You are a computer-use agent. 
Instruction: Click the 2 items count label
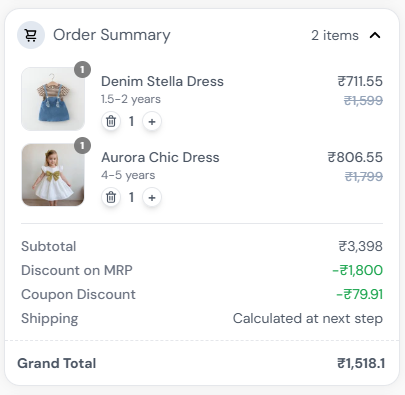coord(335,35)
